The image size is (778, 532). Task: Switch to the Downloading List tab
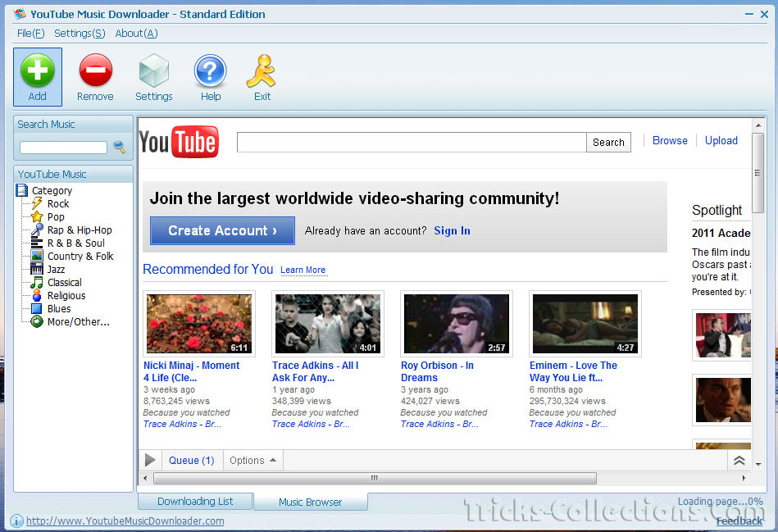tap(195, 502)
